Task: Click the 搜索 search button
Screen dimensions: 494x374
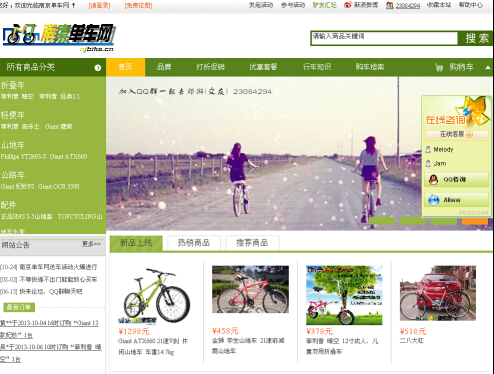Action: tap(476, 38)
